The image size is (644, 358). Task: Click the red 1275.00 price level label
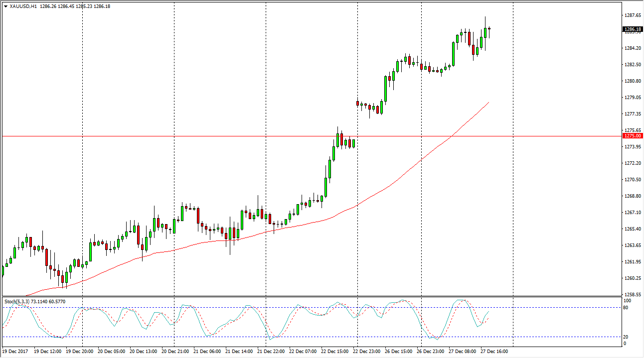pos(632,136)
